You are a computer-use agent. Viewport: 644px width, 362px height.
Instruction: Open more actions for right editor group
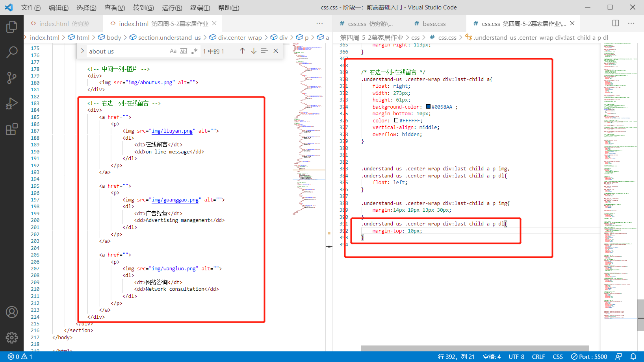pyautogui.click(x=631, y=23)
